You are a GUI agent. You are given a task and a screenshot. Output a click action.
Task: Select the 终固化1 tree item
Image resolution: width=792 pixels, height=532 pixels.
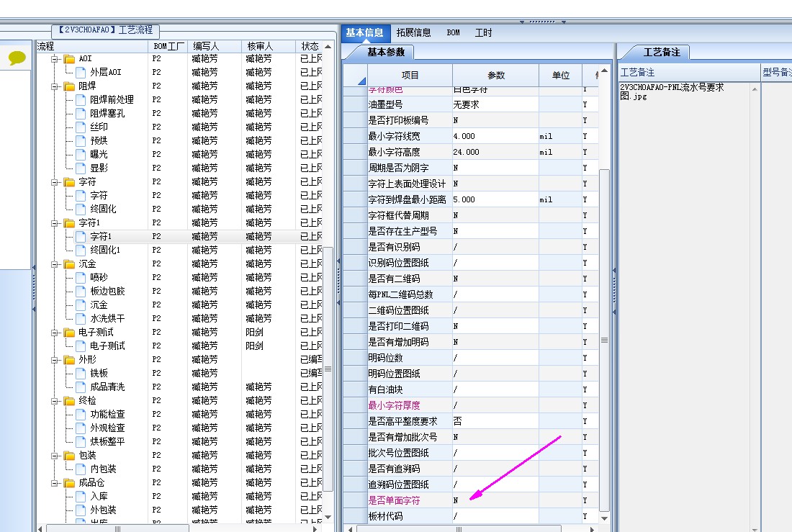click(105, 250)
